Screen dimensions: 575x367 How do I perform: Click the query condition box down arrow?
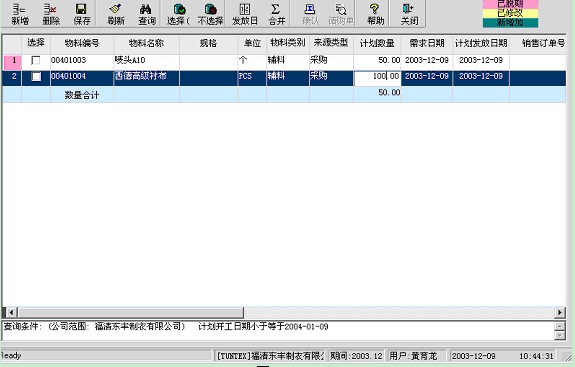[560, 335]
